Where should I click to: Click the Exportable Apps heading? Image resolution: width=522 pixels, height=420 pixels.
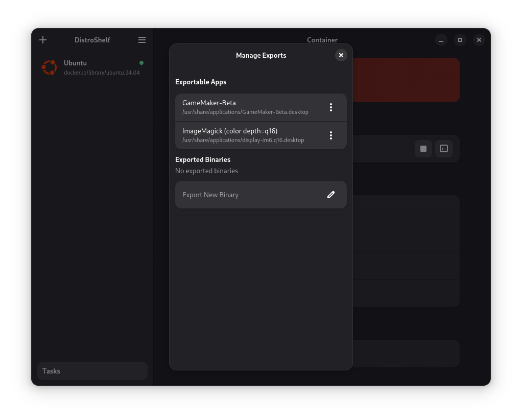pos(201,82)
